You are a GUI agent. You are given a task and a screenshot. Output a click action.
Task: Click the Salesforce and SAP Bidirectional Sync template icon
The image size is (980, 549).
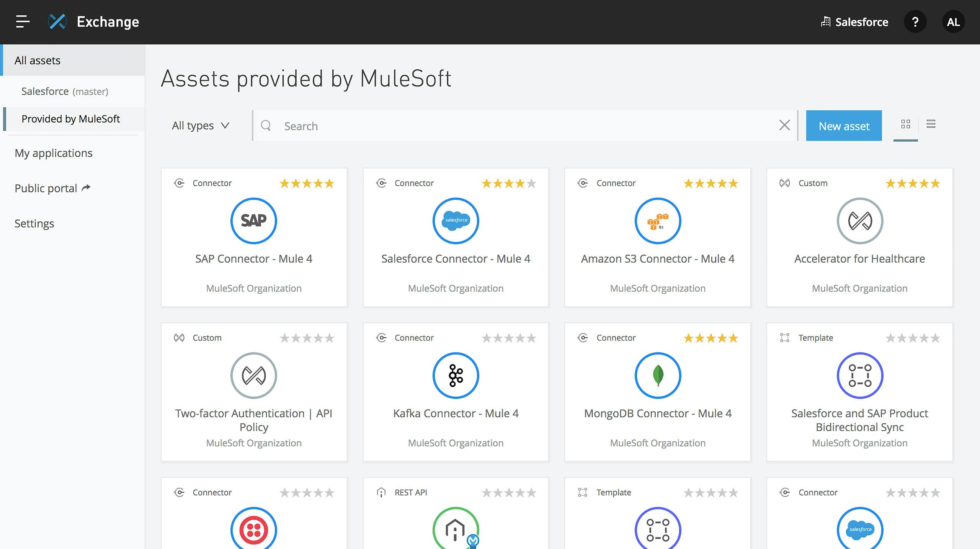(859, 376)
